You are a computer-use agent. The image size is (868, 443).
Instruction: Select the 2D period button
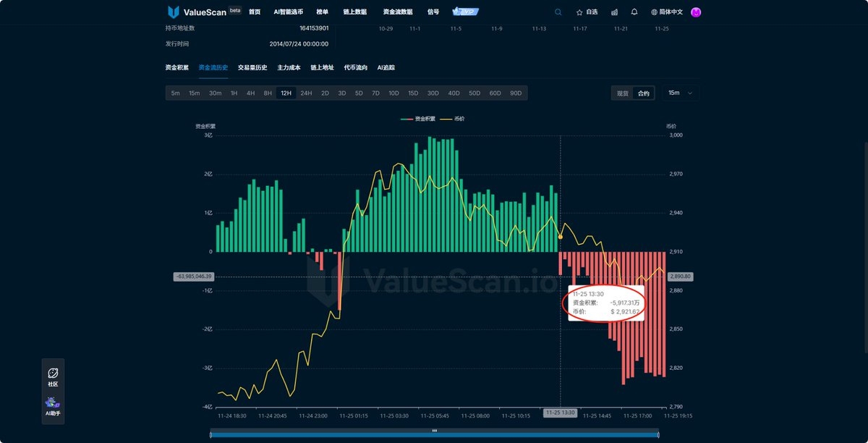(325, 93)
